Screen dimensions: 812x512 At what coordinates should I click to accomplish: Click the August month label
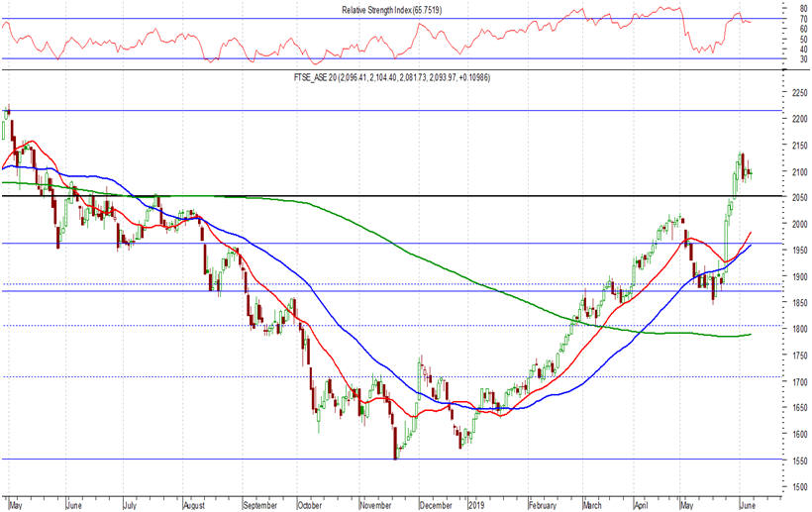pos(194,505)
